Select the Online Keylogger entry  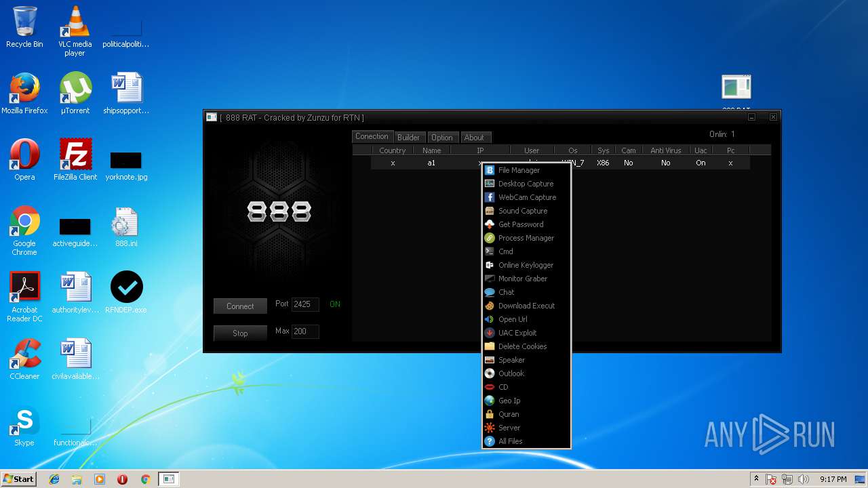pyautogui.click(x=526, y=265)
